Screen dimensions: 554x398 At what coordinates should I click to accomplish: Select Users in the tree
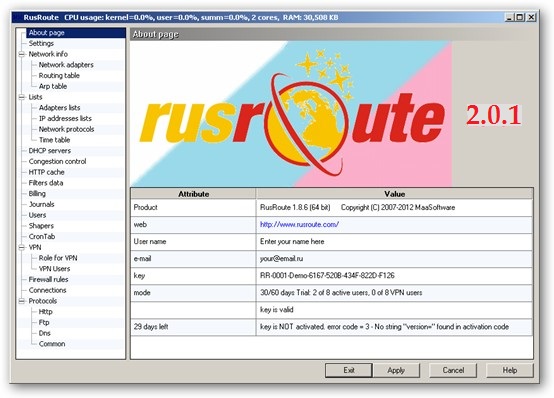point(37,215)
